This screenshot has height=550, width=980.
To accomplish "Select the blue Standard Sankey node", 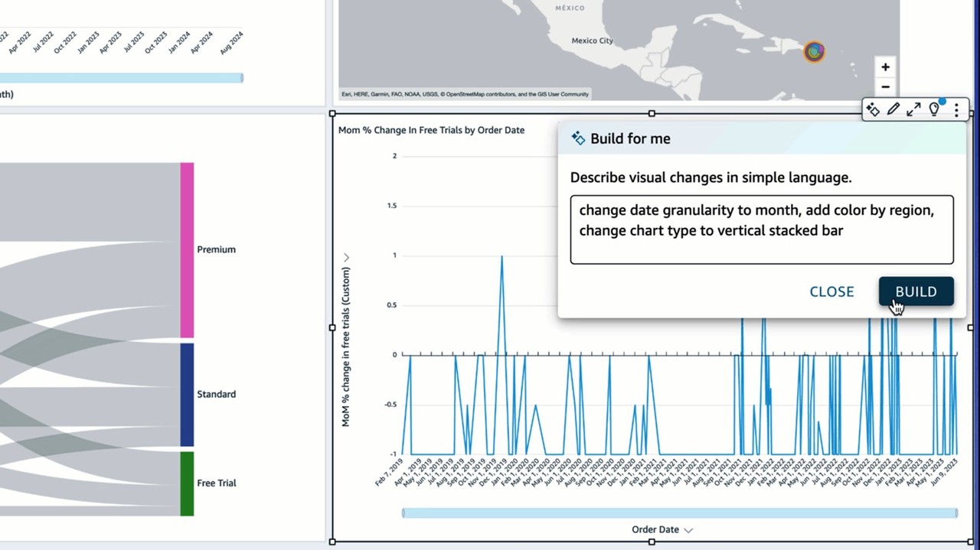I will (187, 395).
